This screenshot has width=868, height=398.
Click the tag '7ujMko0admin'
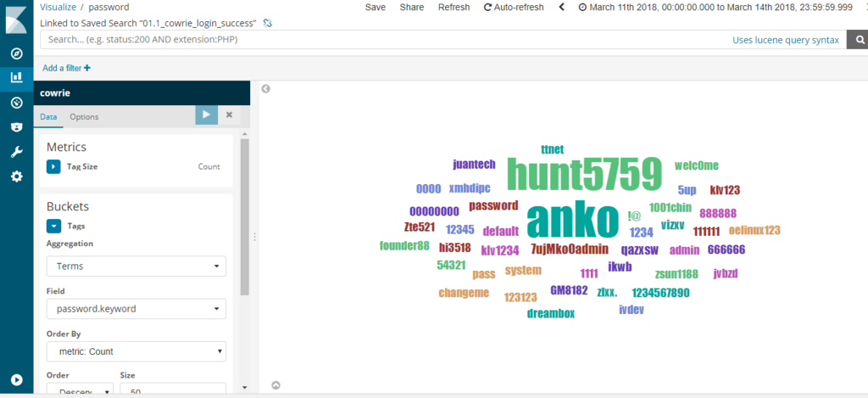tap(570, 249)
